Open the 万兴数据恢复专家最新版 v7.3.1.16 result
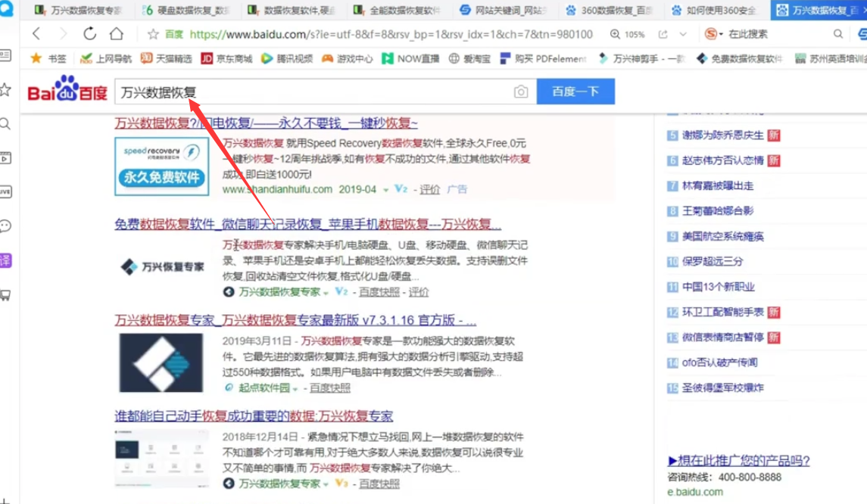This screenshot has height=504, width=867. pos(295,320)
